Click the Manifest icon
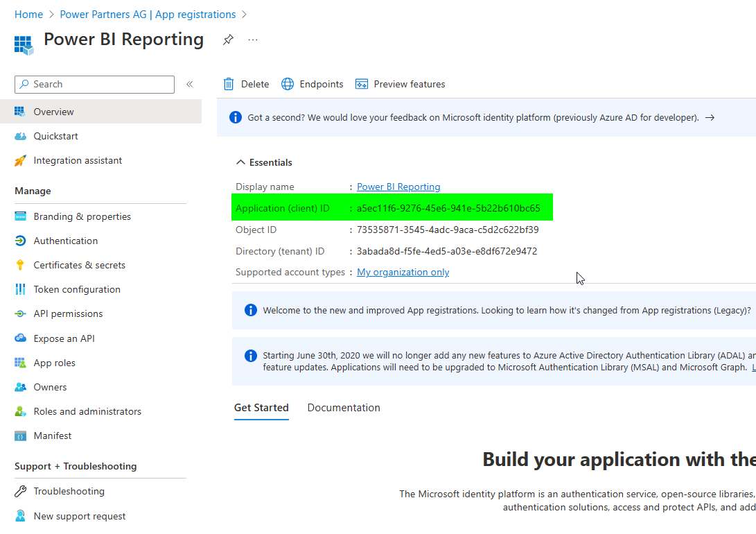 [20, 436]
